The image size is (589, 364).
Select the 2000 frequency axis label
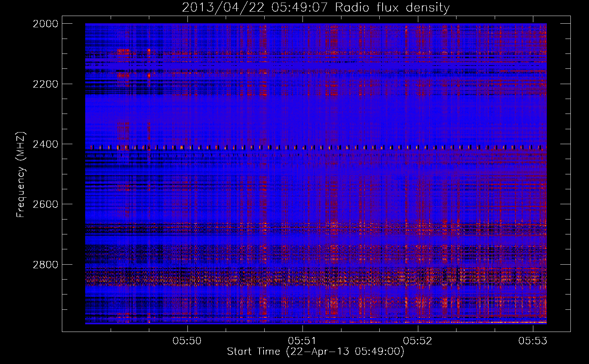point(46,24)
